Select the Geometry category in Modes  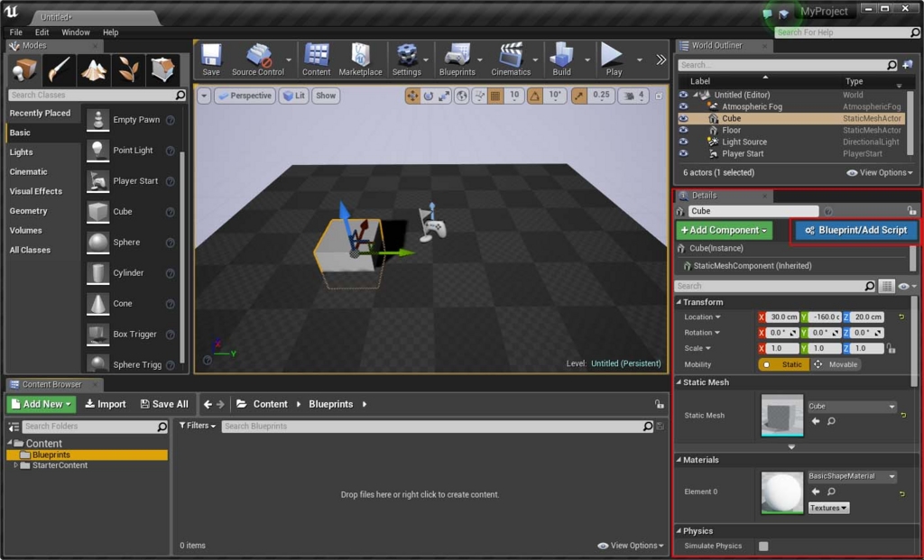(28, 211)
